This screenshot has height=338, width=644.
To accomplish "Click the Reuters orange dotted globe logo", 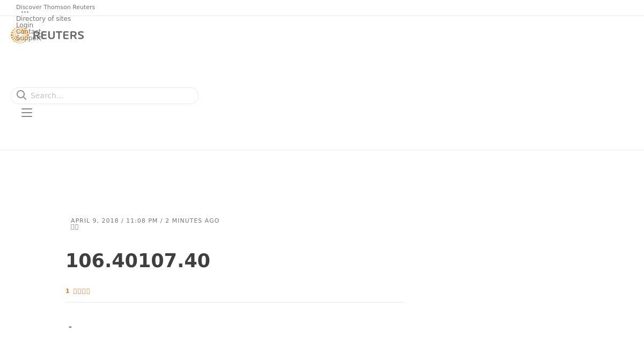I will pos(20,35).
